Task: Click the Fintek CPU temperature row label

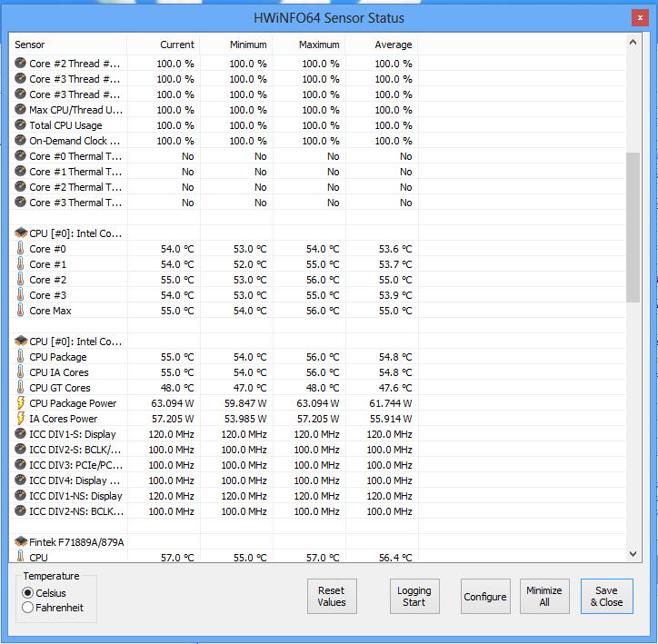Action: tap(38, 557)
